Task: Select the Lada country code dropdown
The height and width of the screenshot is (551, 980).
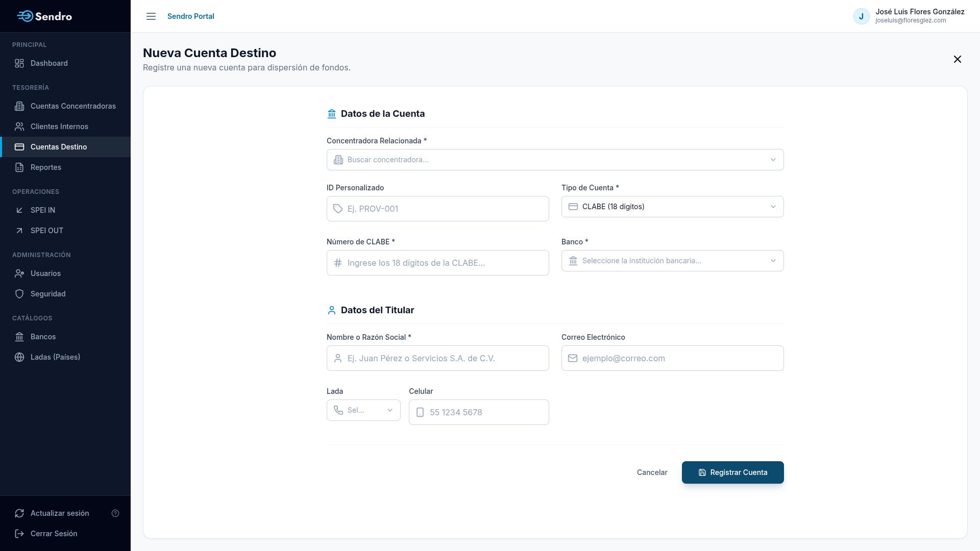Action: pos(363,410)
